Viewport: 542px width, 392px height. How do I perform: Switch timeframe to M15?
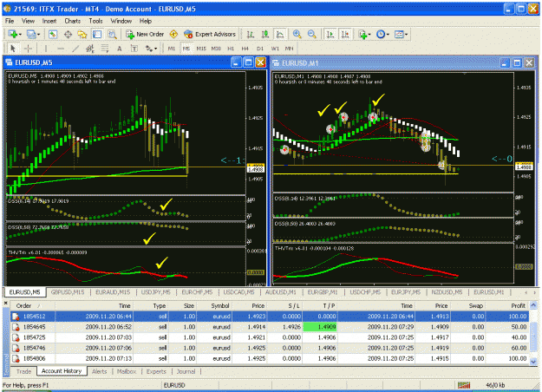point(201,49)
